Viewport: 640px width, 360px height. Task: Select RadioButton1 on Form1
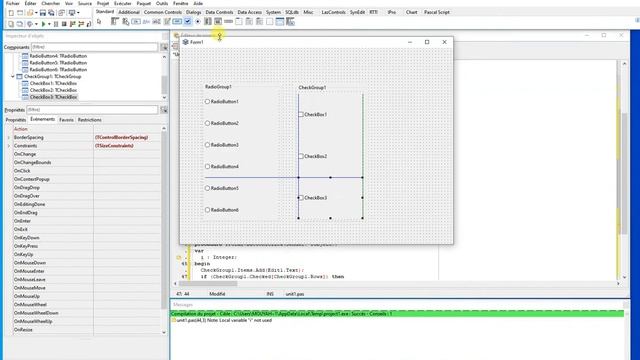(x=222, y=102)
